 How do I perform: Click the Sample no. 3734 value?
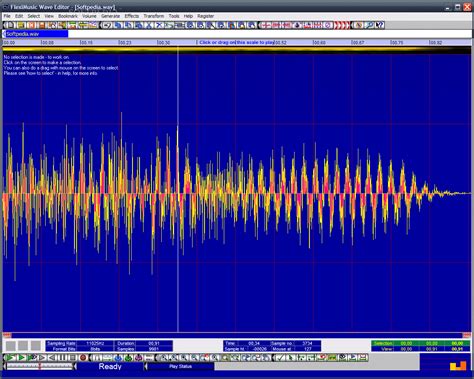tap(307, 343)
